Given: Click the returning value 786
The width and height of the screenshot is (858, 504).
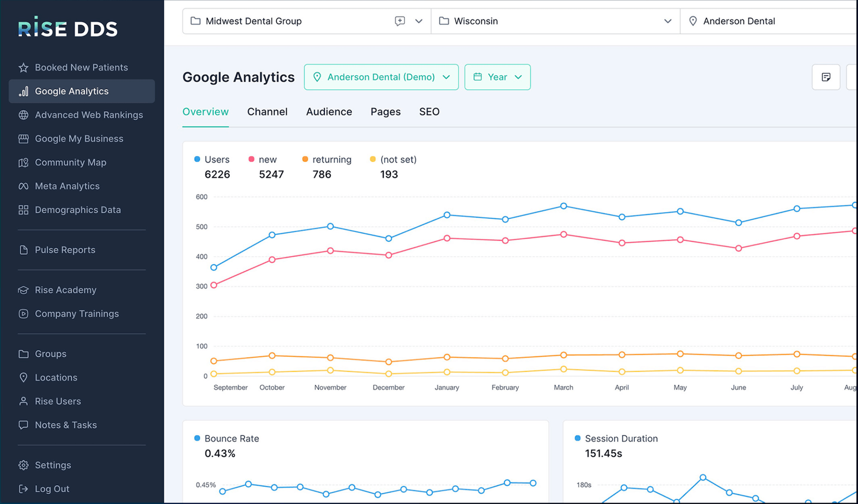Looking at the screenshot, I should tap(322, 175).
